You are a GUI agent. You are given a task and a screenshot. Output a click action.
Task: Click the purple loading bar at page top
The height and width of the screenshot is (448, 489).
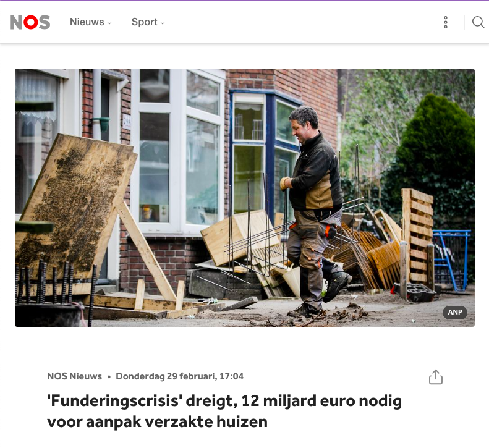coord(245,1)
